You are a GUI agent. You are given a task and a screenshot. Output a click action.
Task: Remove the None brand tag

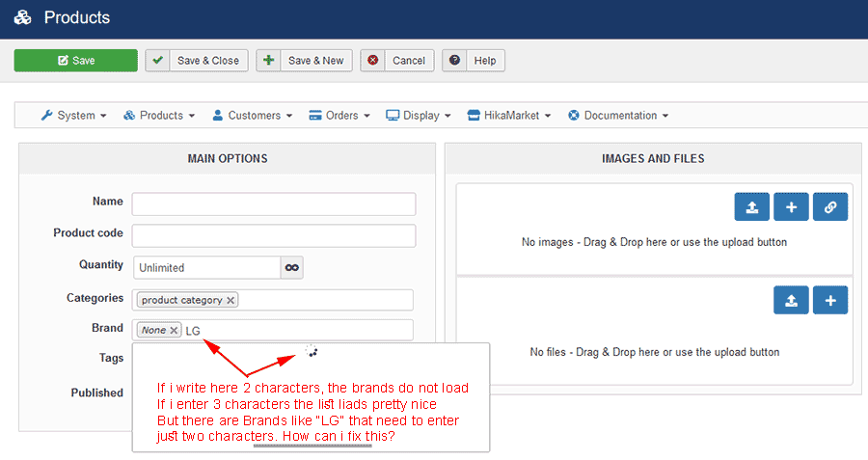coord(174,330)
